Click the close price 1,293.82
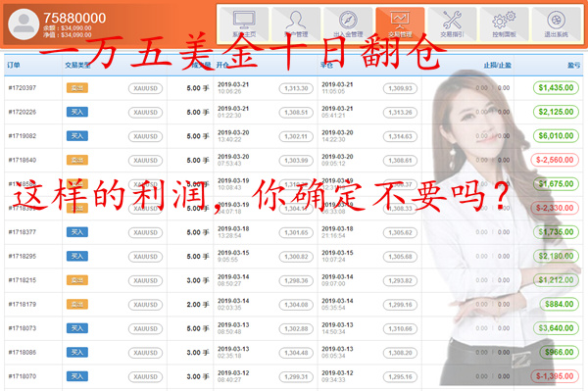This screenshot has height=391, width=588. tap(400, 281)
